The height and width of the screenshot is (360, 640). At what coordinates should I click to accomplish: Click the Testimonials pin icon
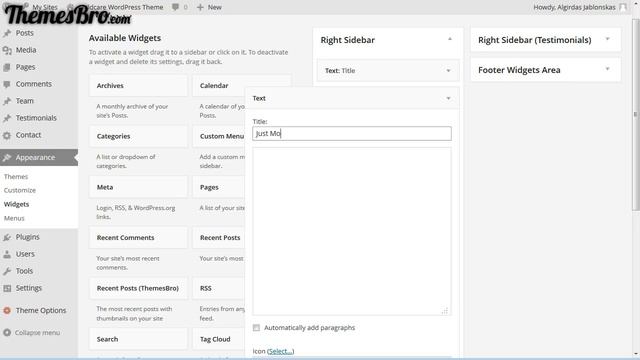tap(7, 118)
